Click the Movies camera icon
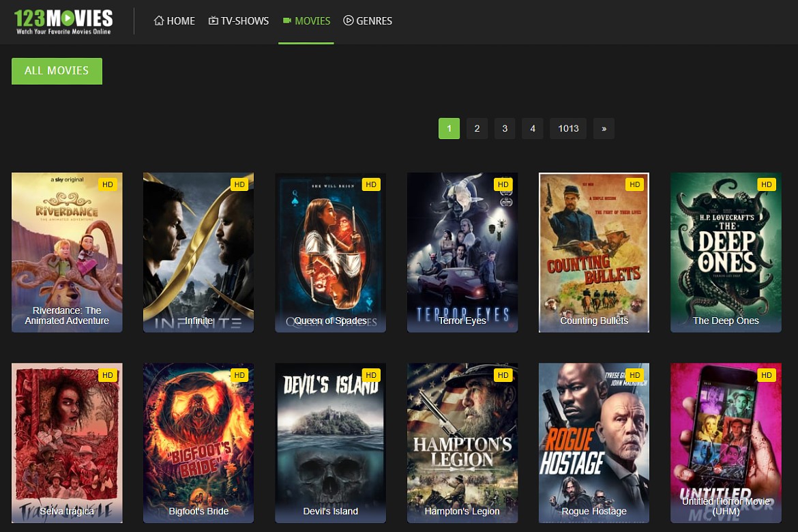The height and width of the screenshot is (532, 798). (287, 21)
